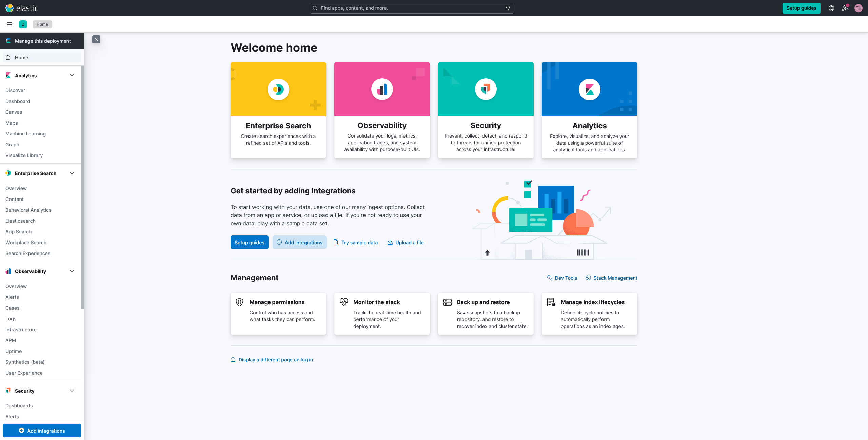Viewport: 868px width, 440px height.
Task: Open the Monitor the stack card
Action: (382, 314)
